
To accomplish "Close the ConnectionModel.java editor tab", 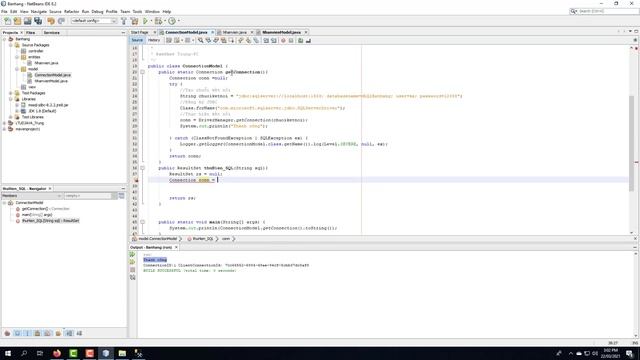I will (x=212, y=32).
